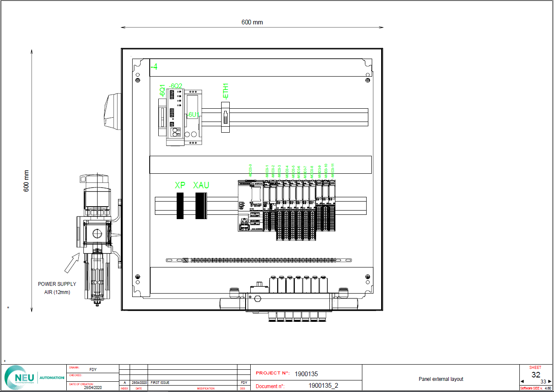
Task: Click the FIRST ISSUE revision entry
Action: 160,383
